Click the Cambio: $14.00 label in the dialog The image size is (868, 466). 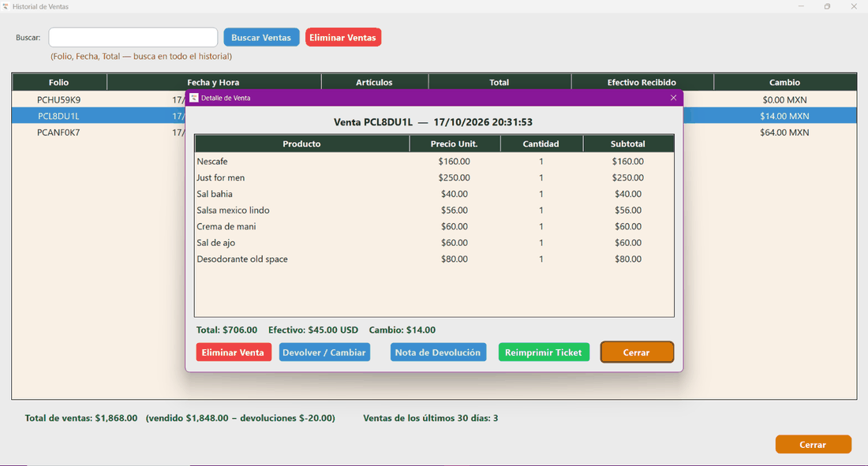pyautogui.click(x=402, y=330)
